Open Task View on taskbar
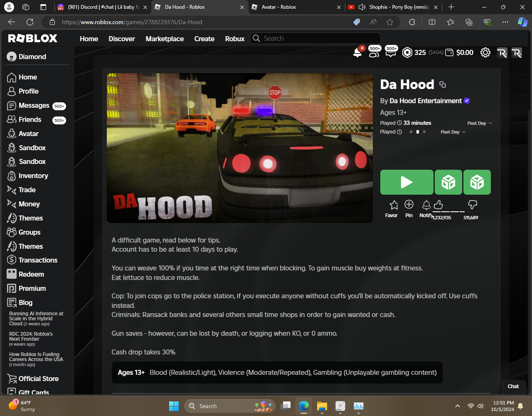The image size is (532, 416). (x=286, y=406)
